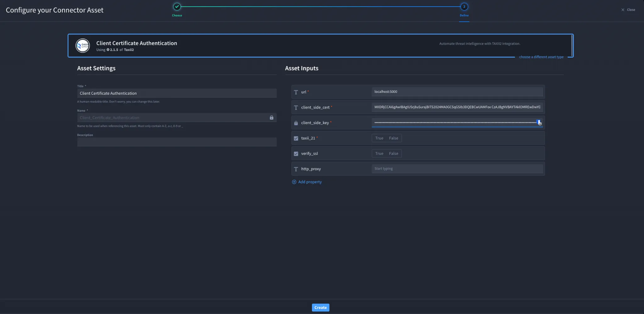The image size is (644, 314).
Task: Click the checkbox icon beside verify_ssl
Action: 296,154
